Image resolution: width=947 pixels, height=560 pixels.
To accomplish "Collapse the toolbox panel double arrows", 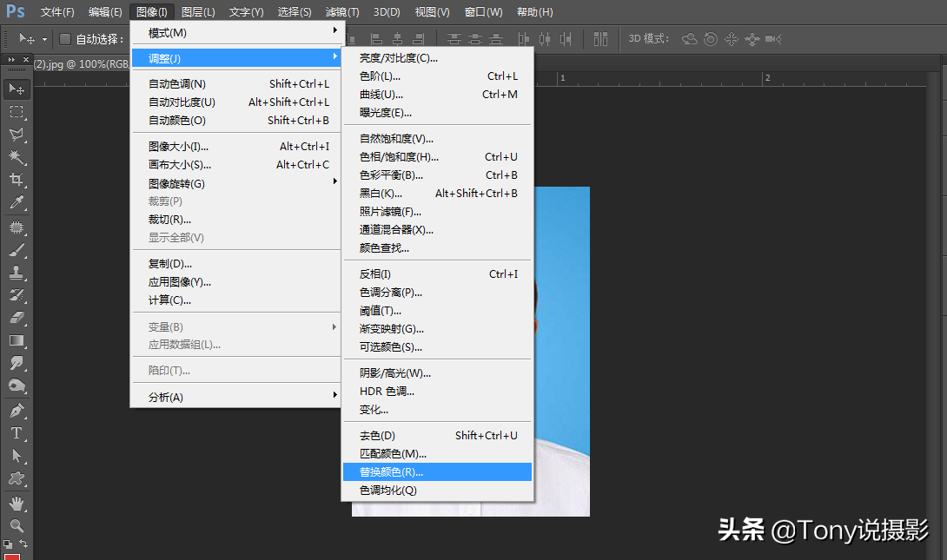I will click(11, 59).
